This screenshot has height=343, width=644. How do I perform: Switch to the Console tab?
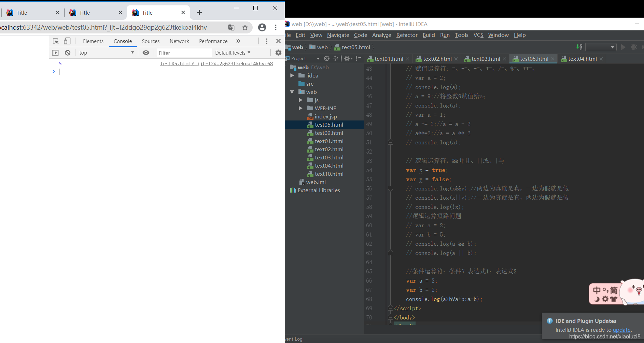[123, 41]
